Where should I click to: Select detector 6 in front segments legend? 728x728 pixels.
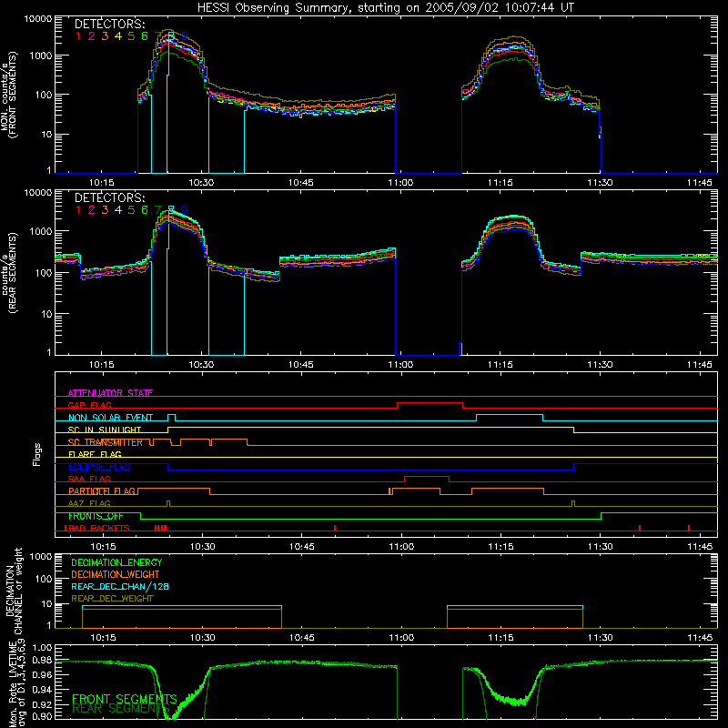145,36
